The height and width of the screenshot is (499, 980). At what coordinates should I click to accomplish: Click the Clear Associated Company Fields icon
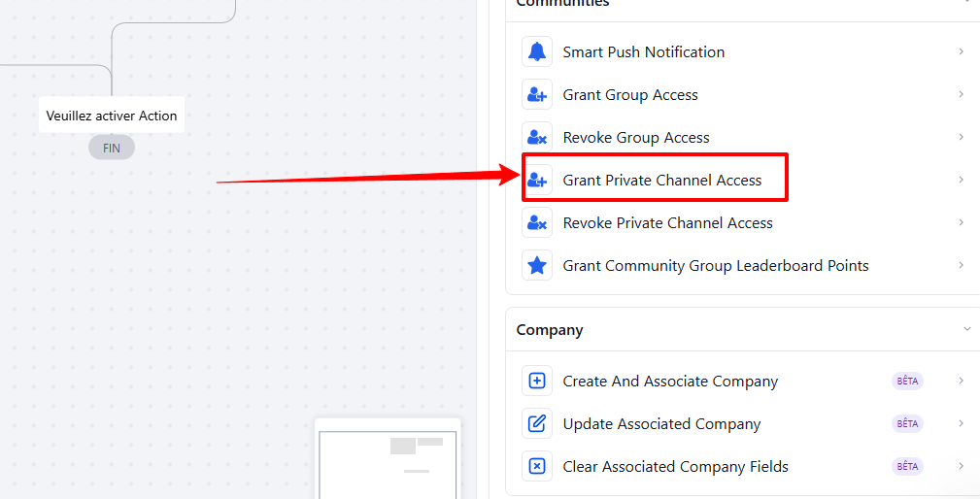click(537, 467)
